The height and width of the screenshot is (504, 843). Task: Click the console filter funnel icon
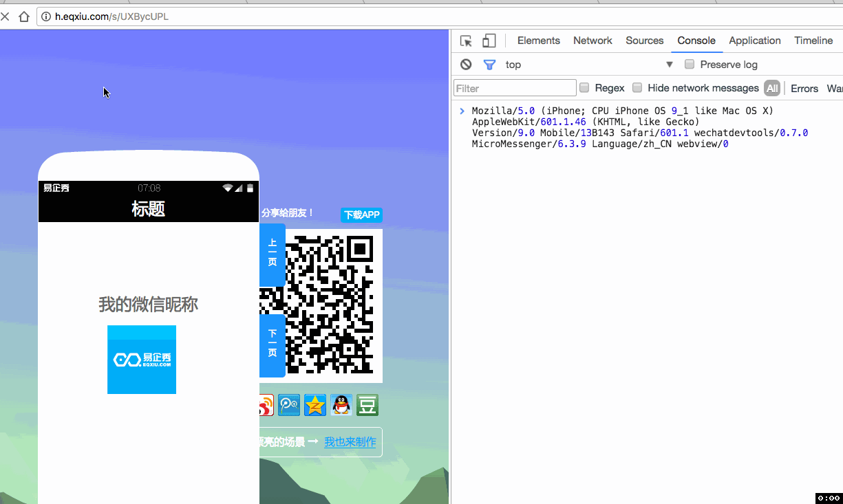(x=489, y=65)
